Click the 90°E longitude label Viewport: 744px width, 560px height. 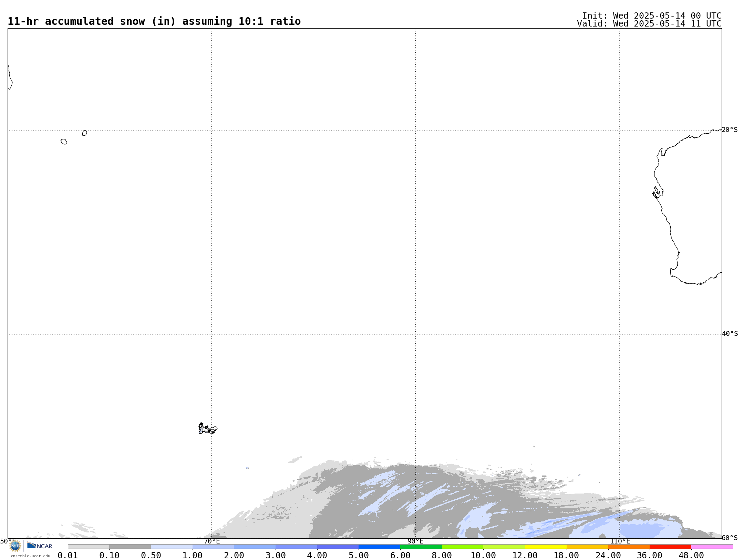415,541
